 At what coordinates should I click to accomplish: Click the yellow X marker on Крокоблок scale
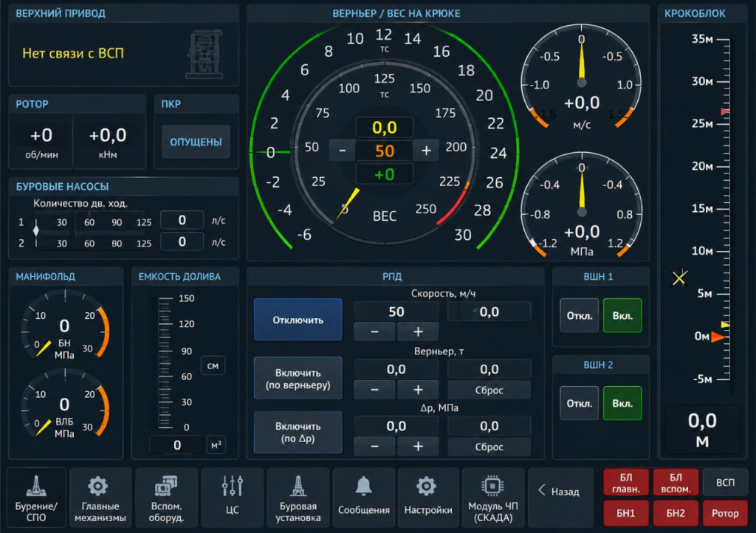click(x=679, y=278)
